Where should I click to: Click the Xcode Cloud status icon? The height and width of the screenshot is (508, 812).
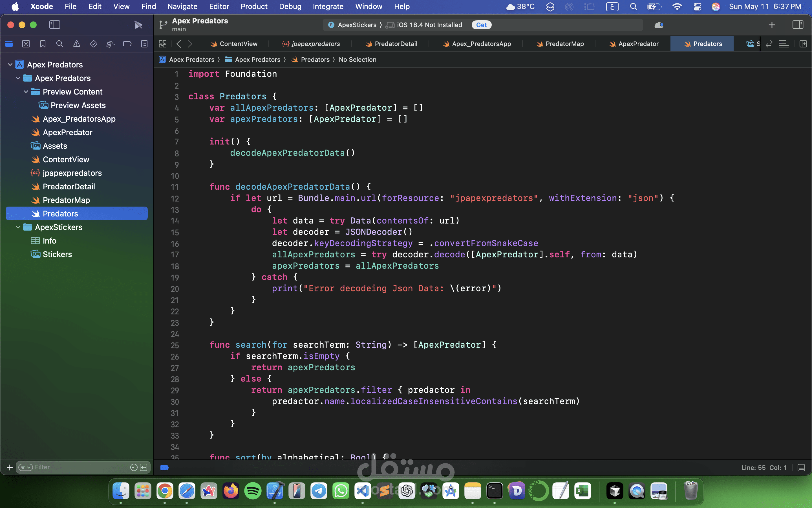[659, 25]
